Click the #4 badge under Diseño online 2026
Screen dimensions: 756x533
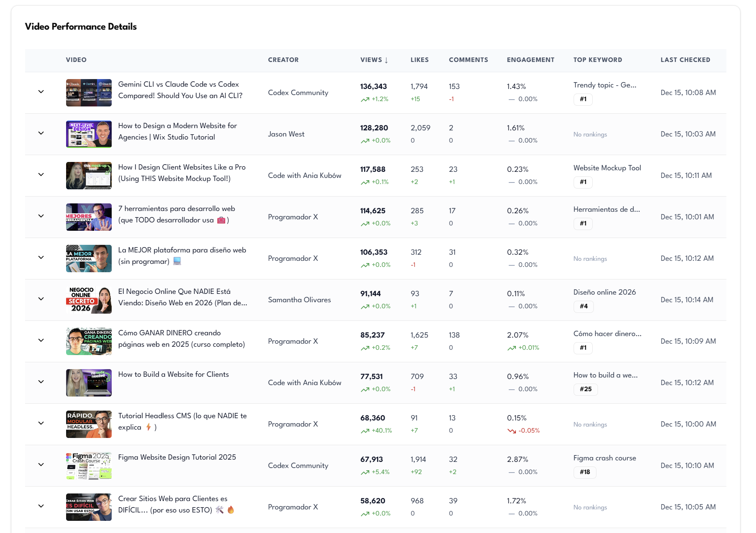click(583, 307)
